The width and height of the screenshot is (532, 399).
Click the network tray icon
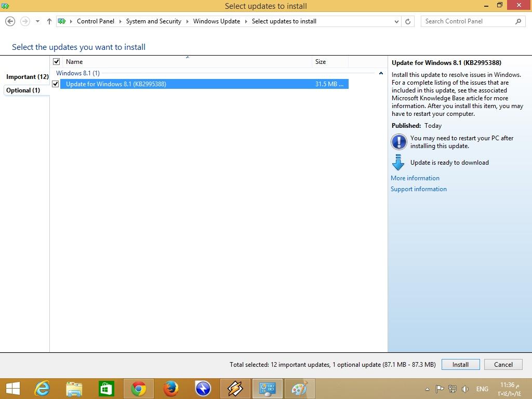click(453, 389)
